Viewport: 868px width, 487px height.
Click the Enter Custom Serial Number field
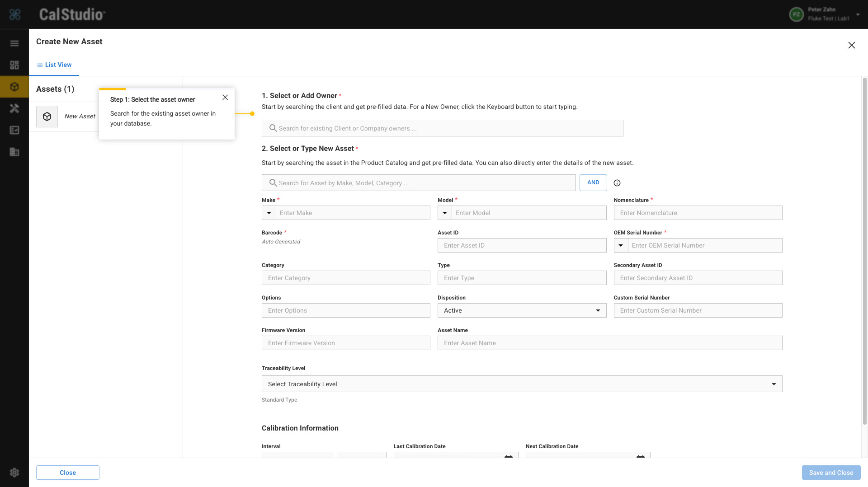[698, 310]
